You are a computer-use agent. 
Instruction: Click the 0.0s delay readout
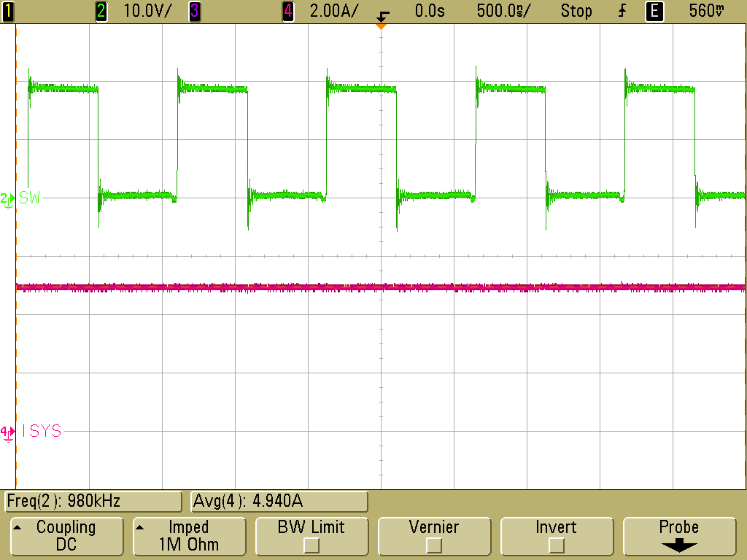point(429,11)
